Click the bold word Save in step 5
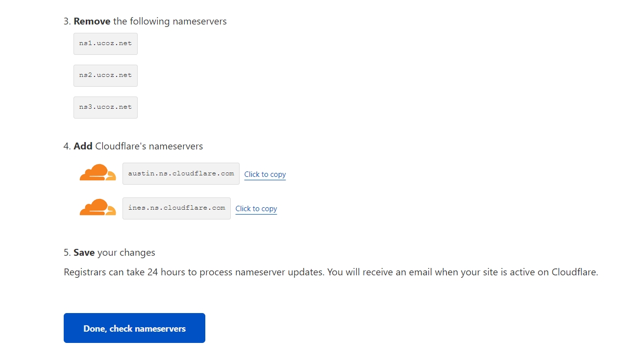The height and width of the screenshot is (364, 637). click(84, 253)
